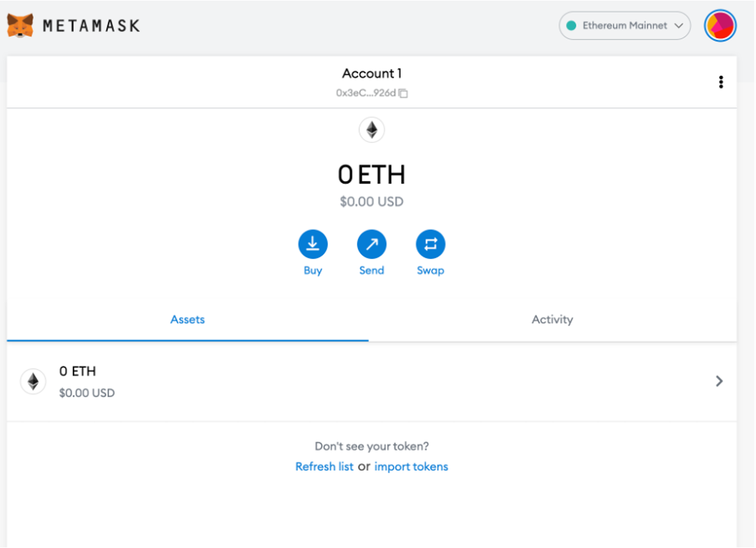756x548 pixels.
Task: Open the three-dot account options menu
Action: coord(721,82)
